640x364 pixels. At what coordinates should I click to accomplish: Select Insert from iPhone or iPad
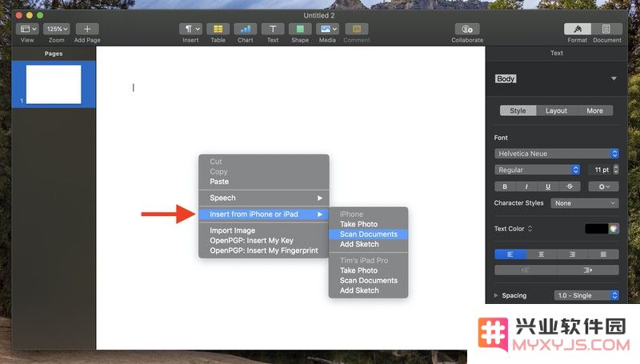point(264,214)
